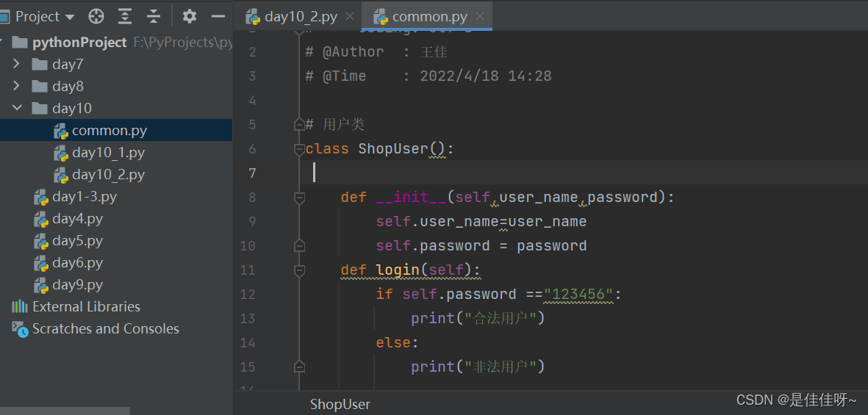Select day5.py file in tree

pyautogui.click(x=77, y=241)
